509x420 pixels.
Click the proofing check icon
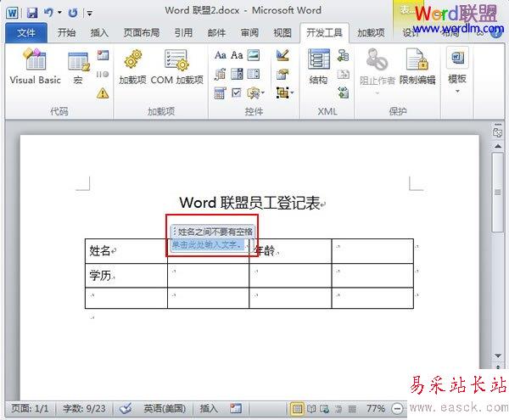click(126, 408)
